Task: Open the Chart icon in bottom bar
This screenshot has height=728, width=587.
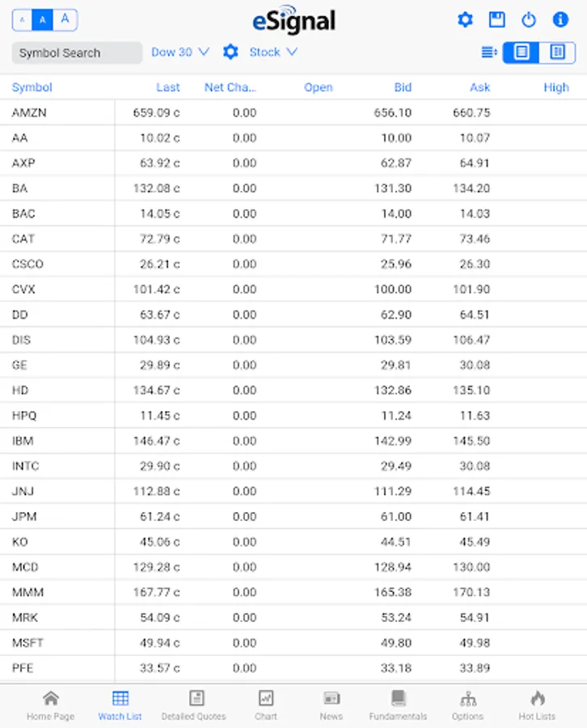Action: [x=265, y=704]
